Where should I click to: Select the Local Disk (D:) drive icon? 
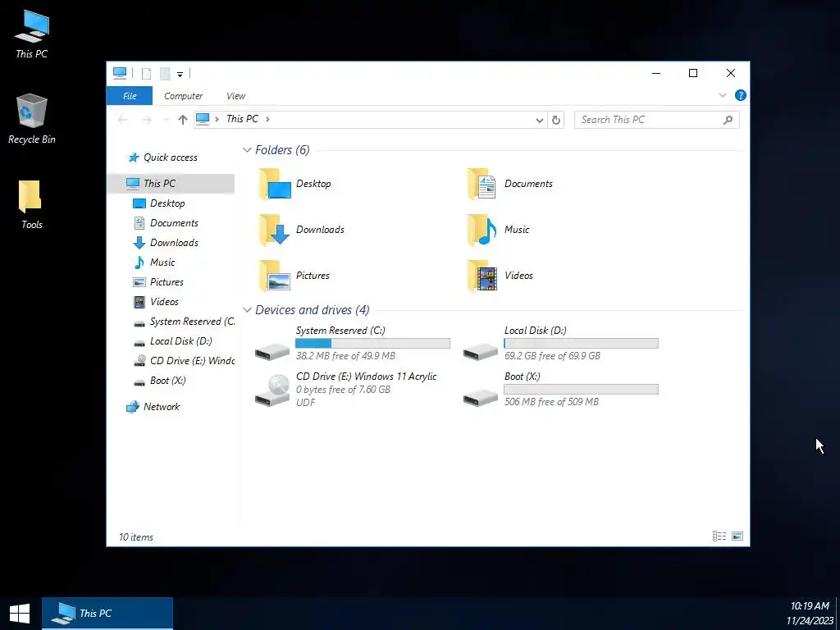pyautogui.click(x=481, y=351)
